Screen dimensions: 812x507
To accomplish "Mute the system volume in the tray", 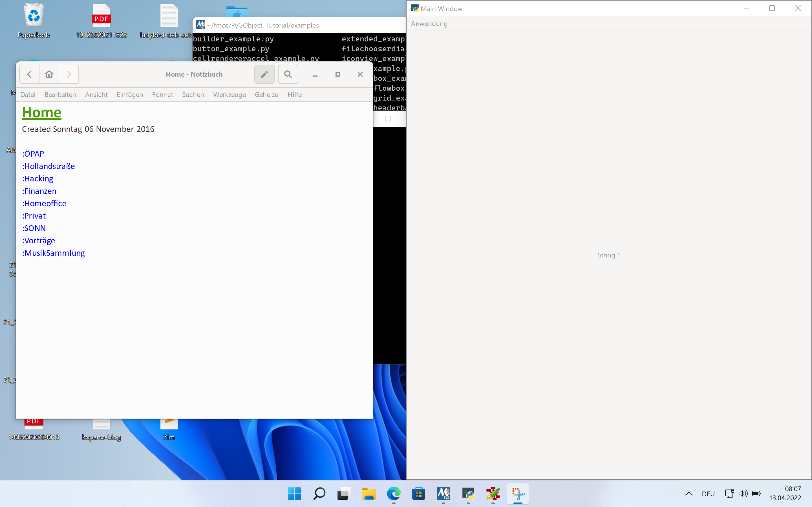I will 743,493.
